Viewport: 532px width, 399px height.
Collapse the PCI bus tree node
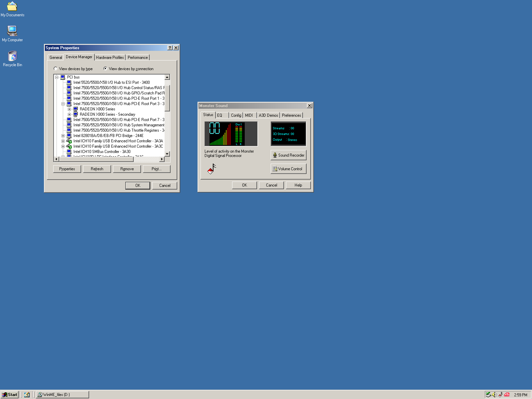click(57, 77)
